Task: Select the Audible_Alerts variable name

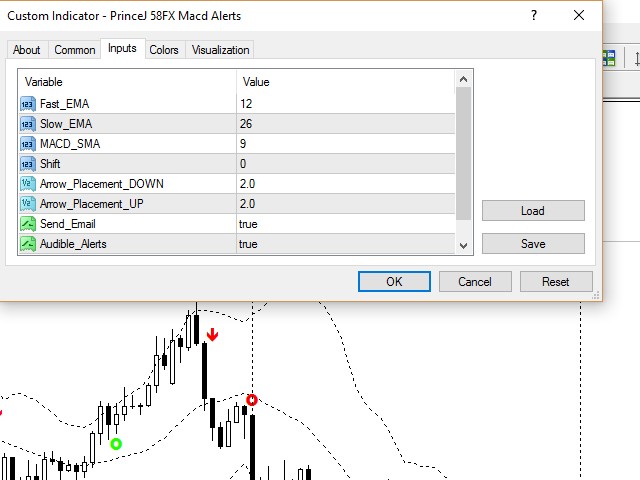Action: click(73, 244)
